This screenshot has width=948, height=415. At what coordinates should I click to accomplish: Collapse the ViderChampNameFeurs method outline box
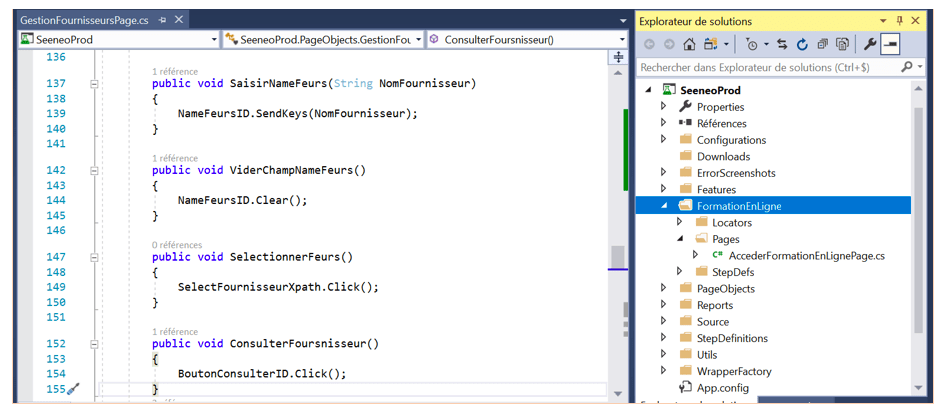point(94,171)
